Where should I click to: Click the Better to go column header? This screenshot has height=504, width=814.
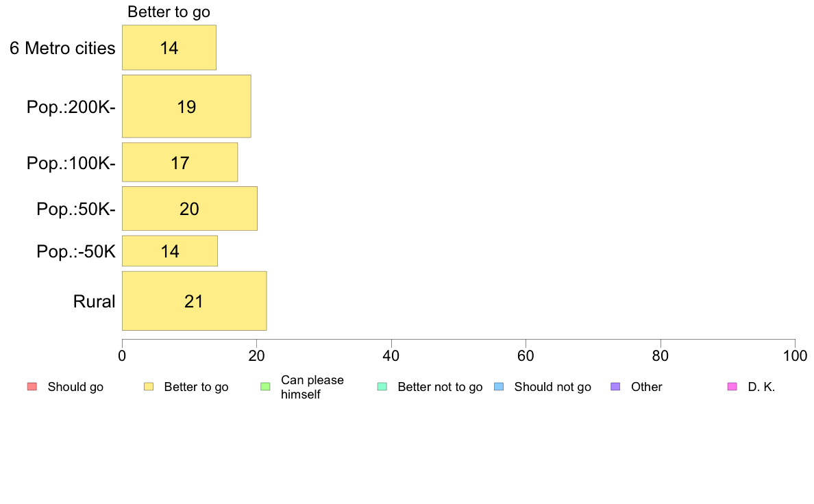click(x=169, y=12)
